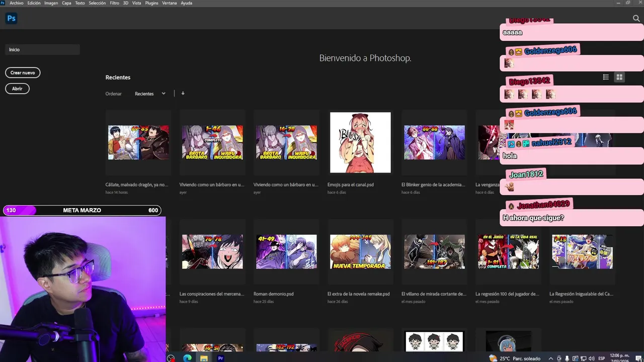Open the Texto menu
This screenshot has width=644, height=362.
tap(80, 3)
